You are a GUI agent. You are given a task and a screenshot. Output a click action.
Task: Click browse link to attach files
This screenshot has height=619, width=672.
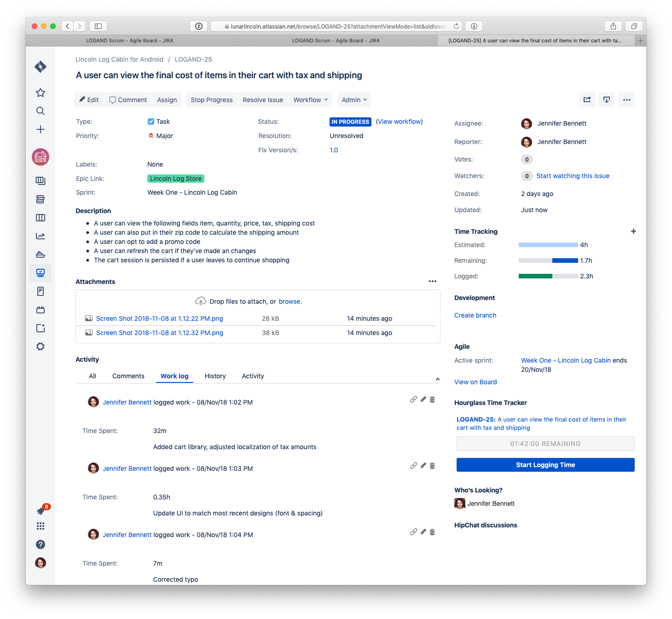click(x=290, y=301)
